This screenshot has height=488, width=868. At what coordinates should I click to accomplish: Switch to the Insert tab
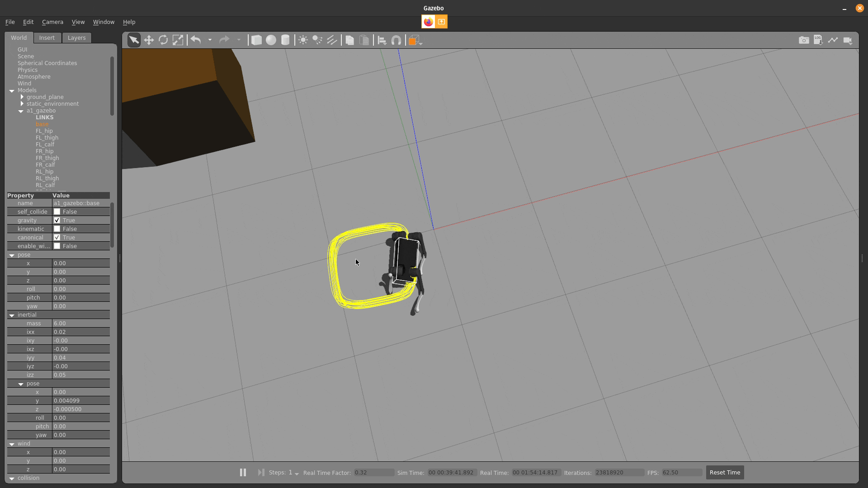(x=47, y=38)
